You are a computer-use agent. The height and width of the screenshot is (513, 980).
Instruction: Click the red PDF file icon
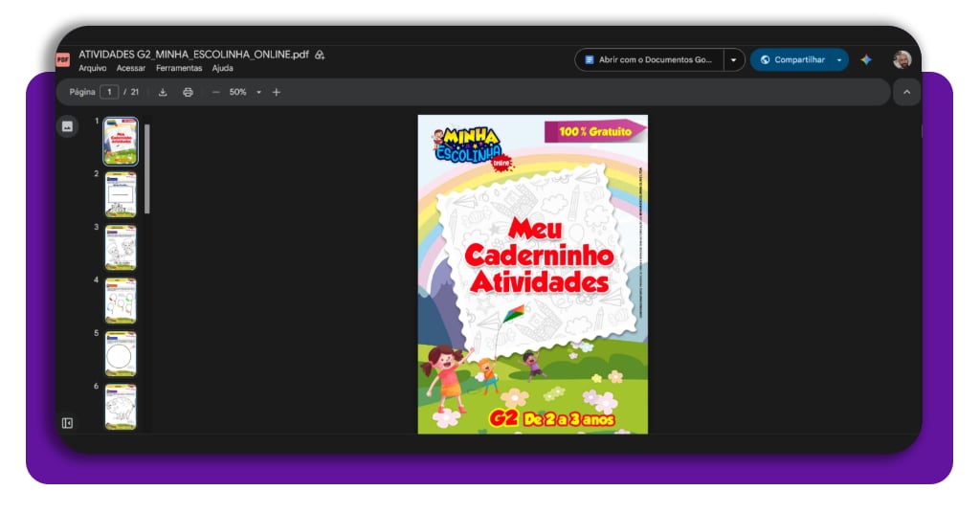[x=62, y=60]
